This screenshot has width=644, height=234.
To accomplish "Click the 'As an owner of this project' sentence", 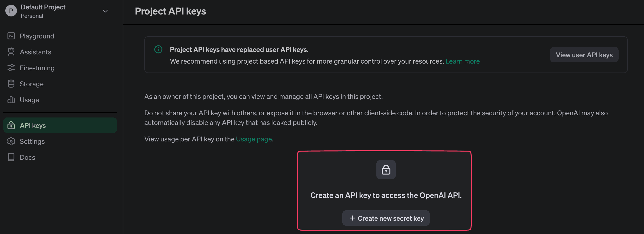I will click(x=263, y=96).
